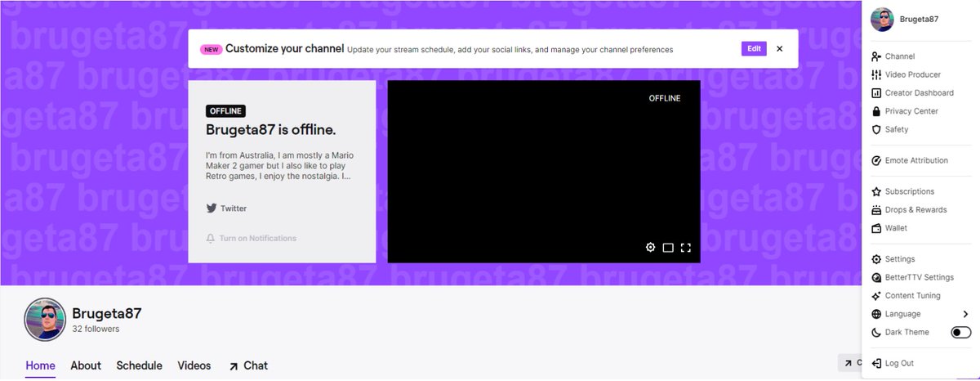Click the Language globe icon
The width and height of the screenshot is (980, 381).
(x=876, y=314)
